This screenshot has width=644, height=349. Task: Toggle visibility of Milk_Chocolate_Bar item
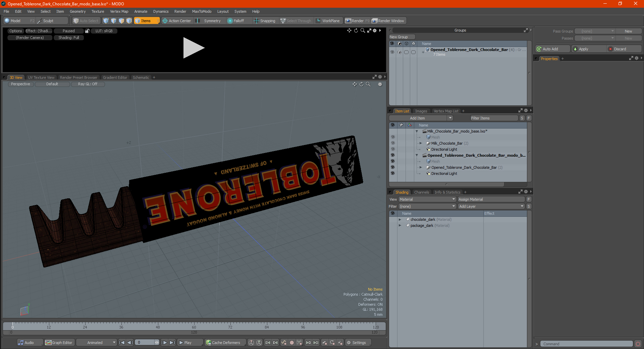[393, 143]
